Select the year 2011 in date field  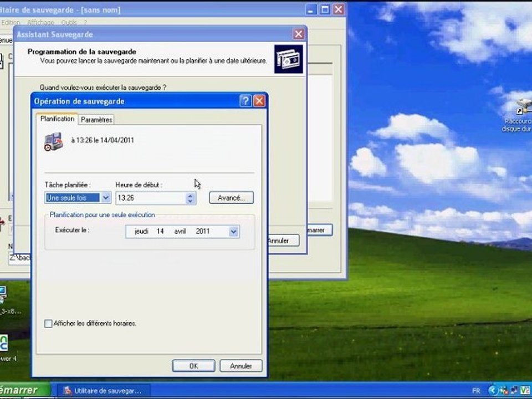click(x=203, y=232)
